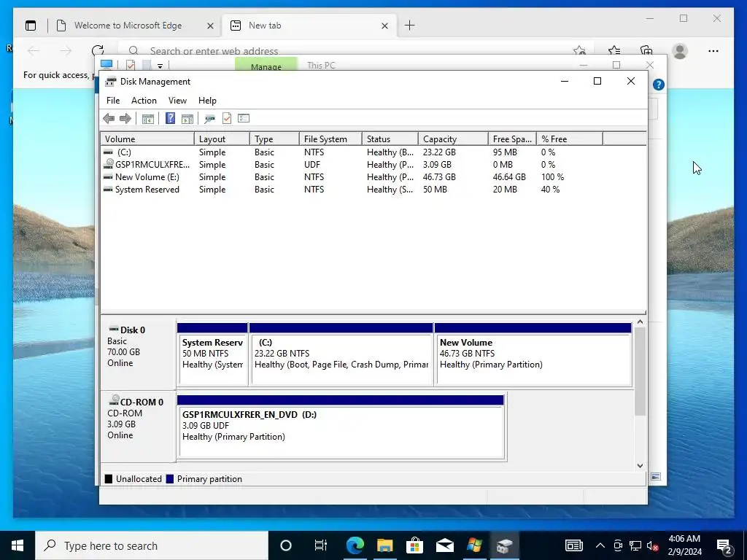Viewport: 747px width, 560px height.
Task: Click the Settings list toolbar icon in Disk Management
Action: coord(244,118)
